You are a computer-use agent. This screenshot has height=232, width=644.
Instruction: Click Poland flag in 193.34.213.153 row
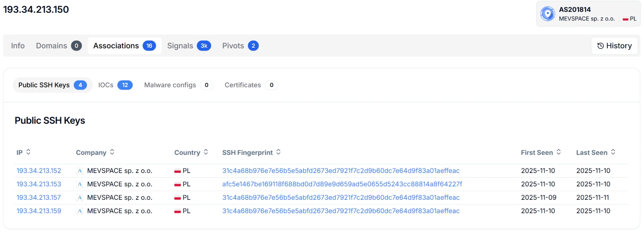tap(177, 184)
